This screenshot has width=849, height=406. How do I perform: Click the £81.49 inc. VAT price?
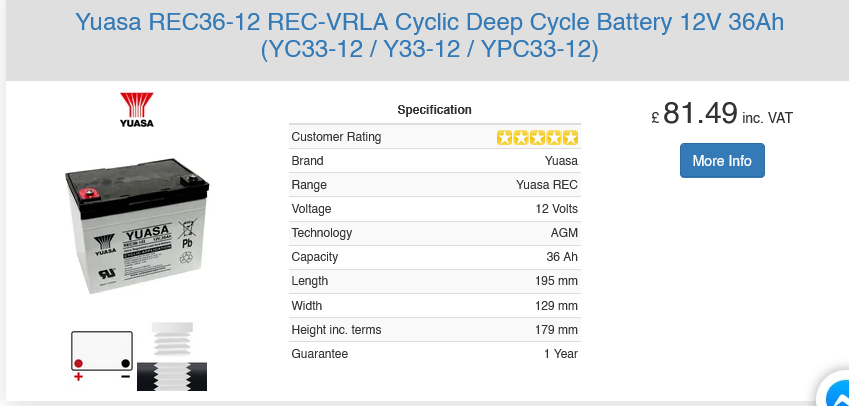click(722, 115)
